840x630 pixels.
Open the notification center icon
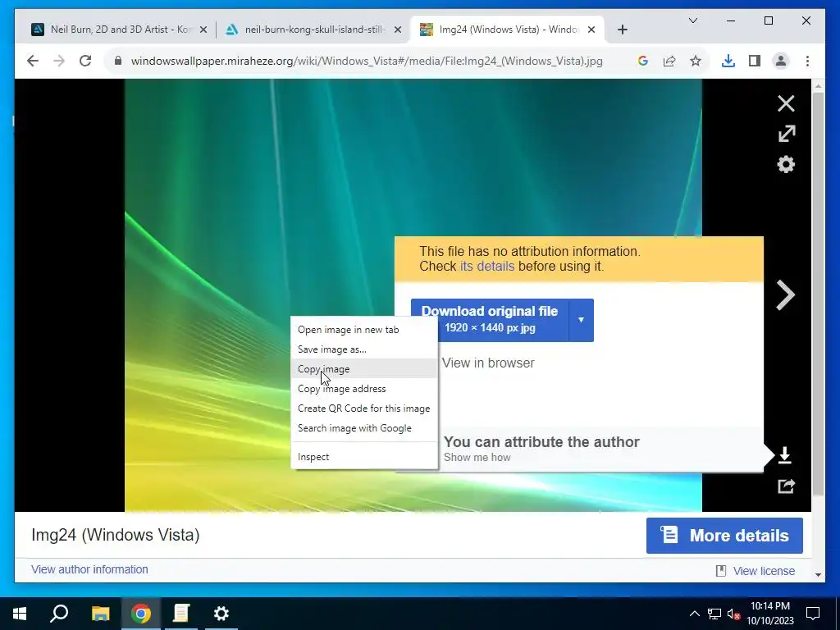[813, 614]
